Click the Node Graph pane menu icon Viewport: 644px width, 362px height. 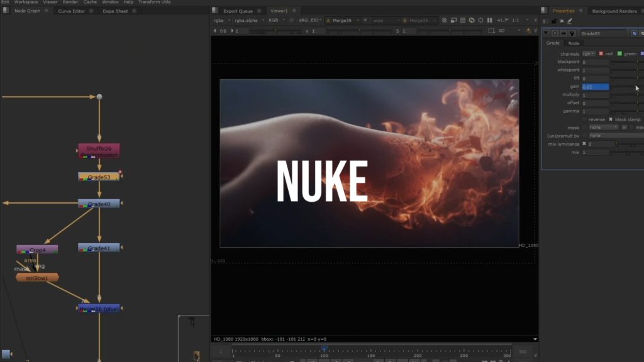(x=6, y=11)
